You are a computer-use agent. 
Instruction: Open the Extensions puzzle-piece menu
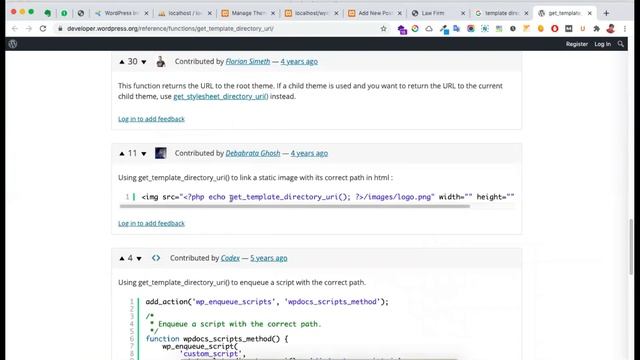click(597, 29)
